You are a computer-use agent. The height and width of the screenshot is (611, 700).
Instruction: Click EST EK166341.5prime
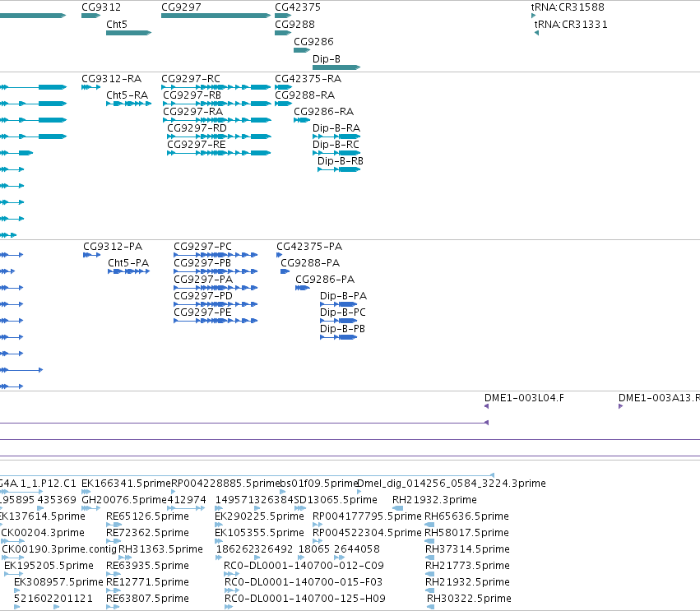click(x=127, y=484)
